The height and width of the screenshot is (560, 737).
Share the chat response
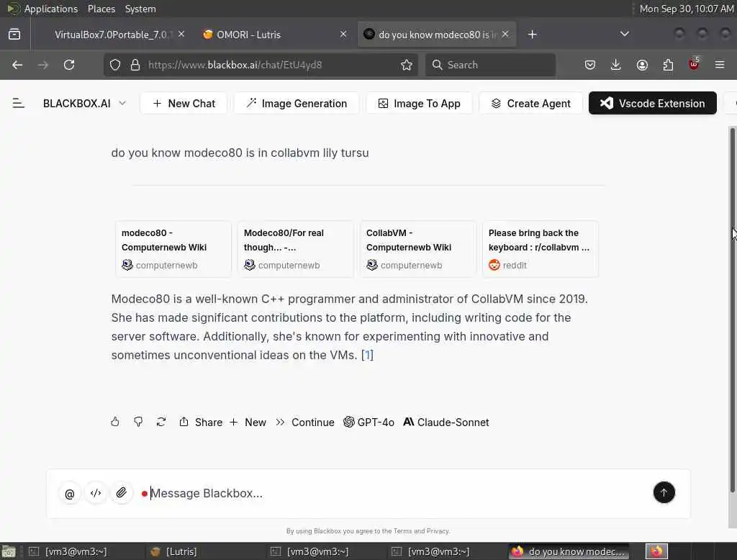[201, 423]
